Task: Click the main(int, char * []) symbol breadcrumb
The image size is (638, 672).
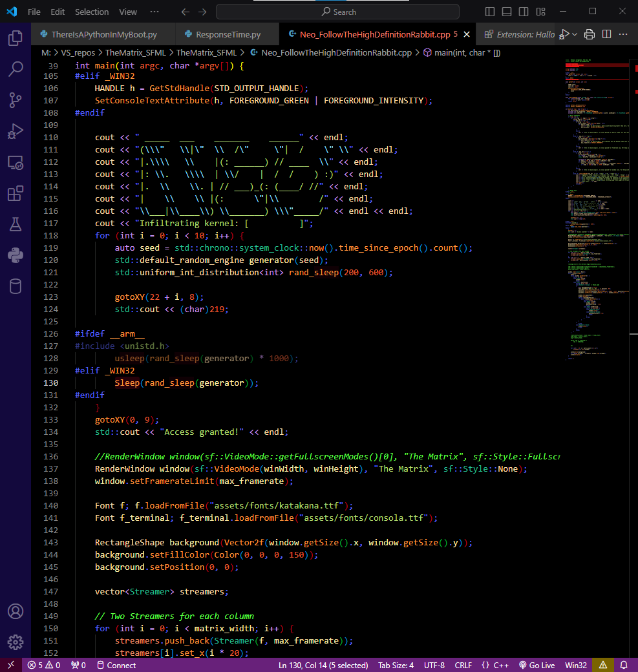Action: (467, 53)
